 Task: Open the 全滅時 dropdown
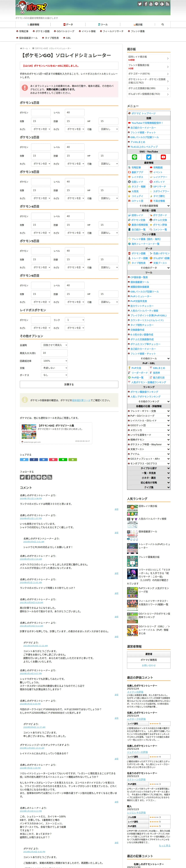click(x=54, y=345)
